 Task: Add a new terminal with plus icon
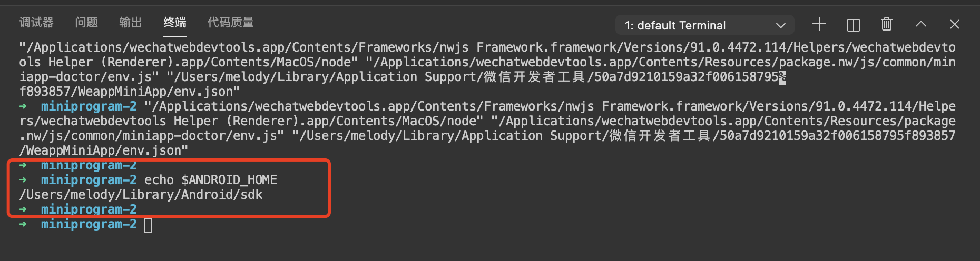819,24
